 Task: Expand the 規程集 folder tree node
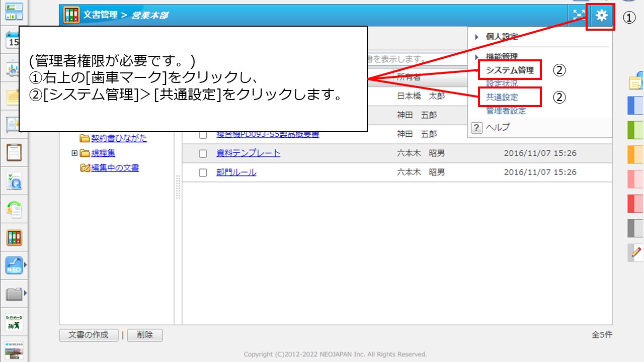(x=74, y=153)
